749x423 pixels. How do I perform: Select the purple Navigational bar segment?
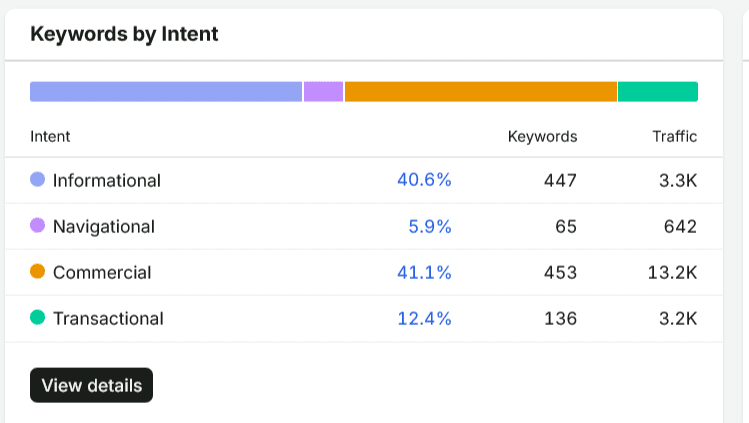(323, 92)
